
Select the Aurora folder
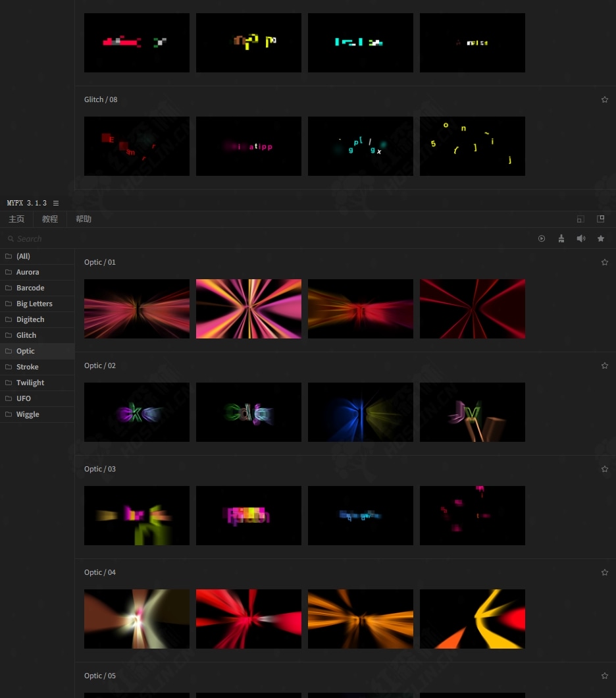28,272
